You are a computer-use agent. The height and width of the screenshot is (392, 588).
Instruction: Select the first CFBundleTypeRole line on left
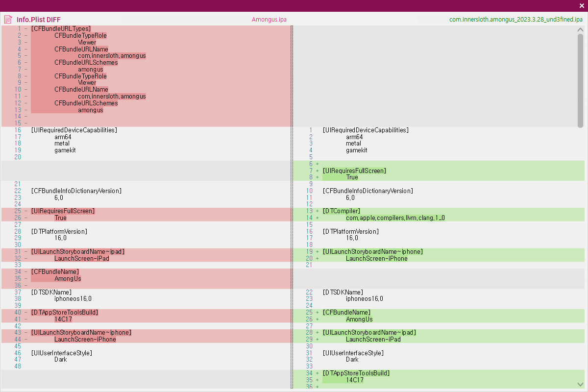[x=80, y=36]
